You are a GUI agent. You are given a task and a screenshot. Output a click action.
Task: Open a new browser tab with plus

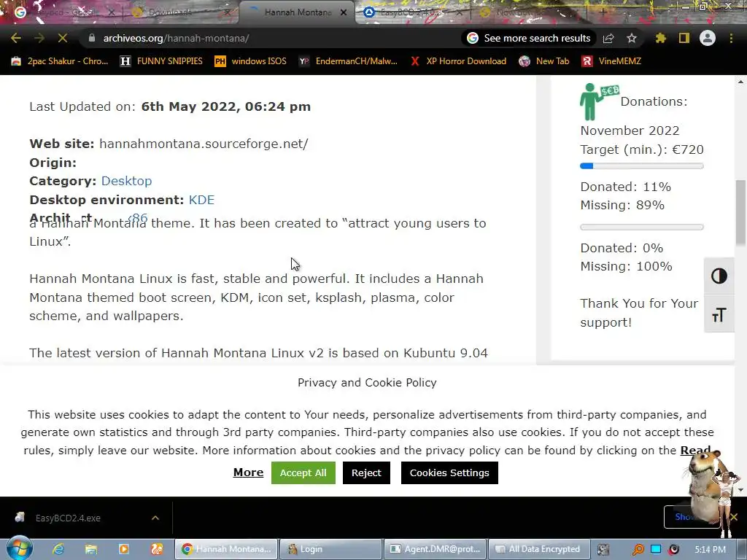(602, 12)
